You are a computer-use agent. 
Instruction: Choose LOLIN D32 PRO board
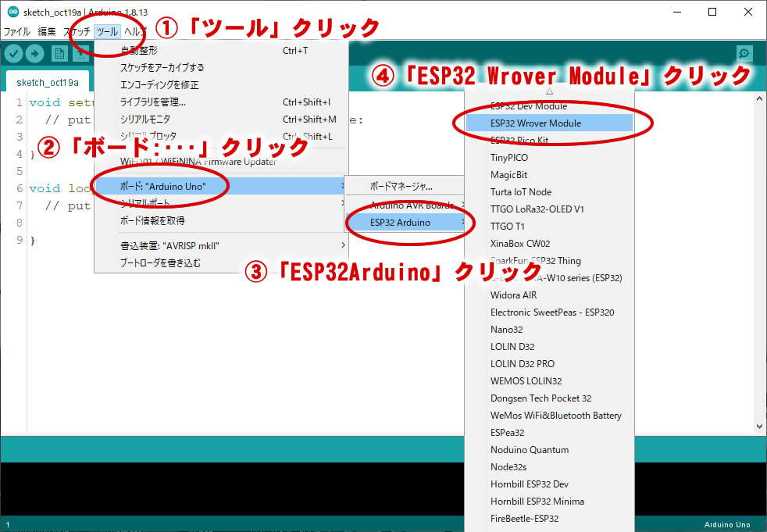(x=549, y=363)
